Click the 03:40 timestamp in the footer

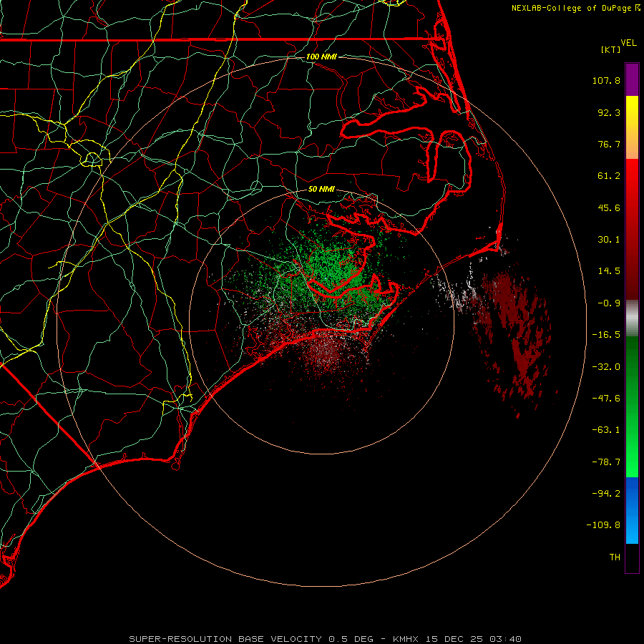tap(507, 639)
